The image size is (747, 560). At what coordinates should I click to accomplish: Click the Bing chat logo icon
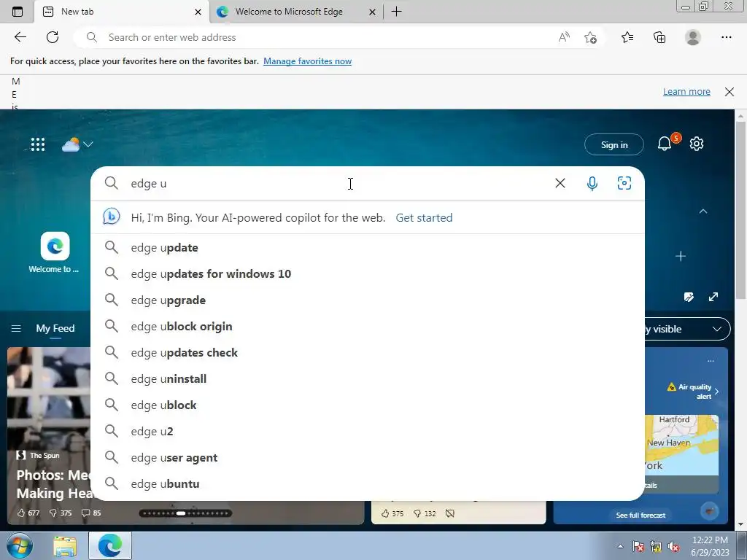[112, 217]
